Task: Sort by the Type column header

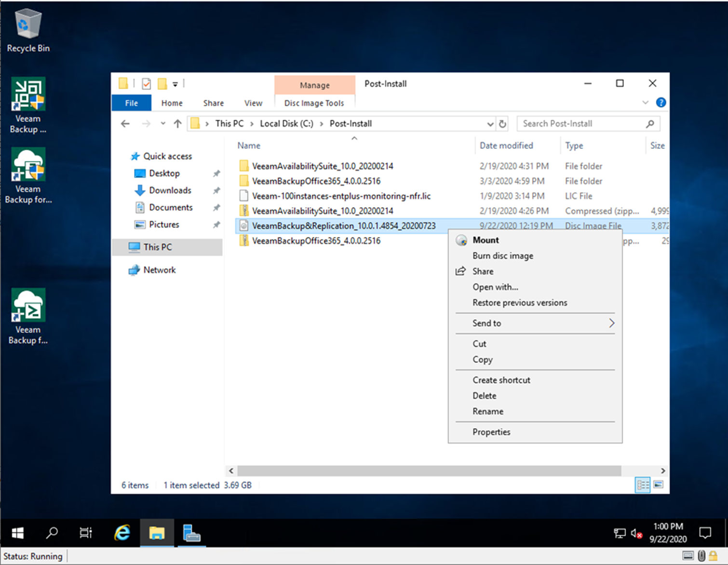Action: (574, 146)
